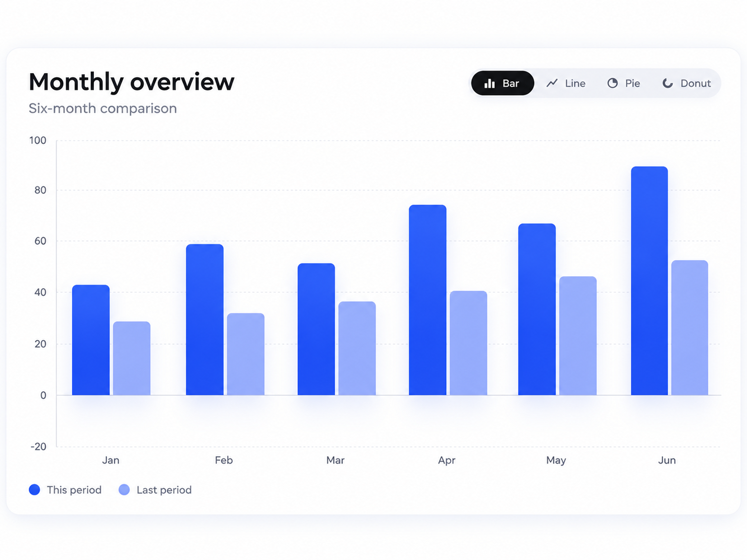Click the Mar axis label
This screenshot has height=560, width=747.
tap(335, 460)
